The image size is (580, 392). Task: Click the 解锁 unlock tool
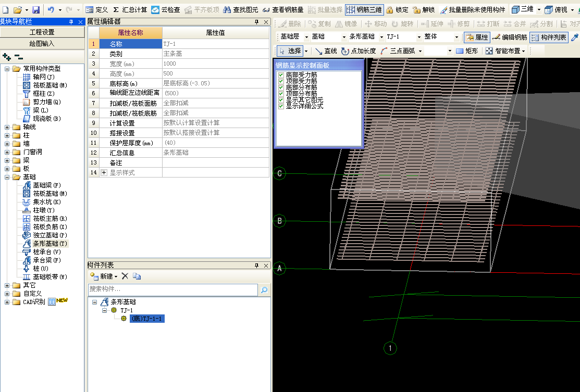tap(424, 10)
